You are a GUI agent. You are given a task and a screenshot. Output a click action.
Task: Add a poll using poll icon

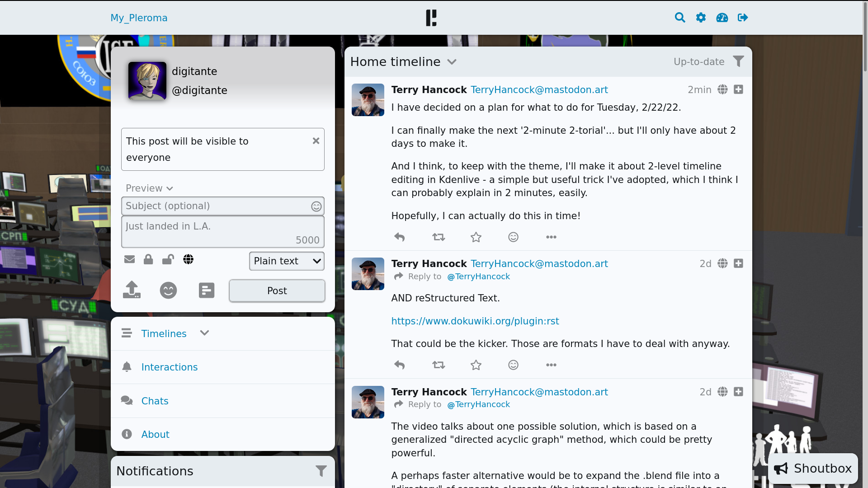point(207,290)
